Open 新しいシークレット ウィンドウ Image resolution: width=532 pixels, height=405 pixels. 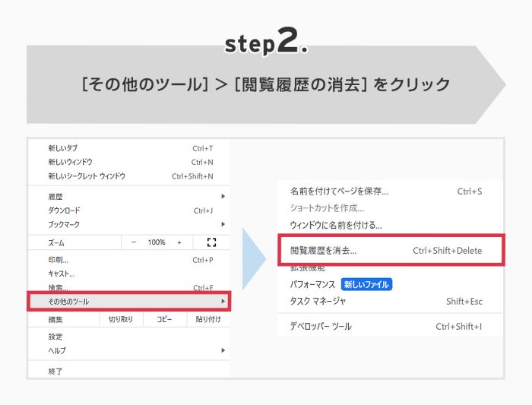click(x=87, y=176)
